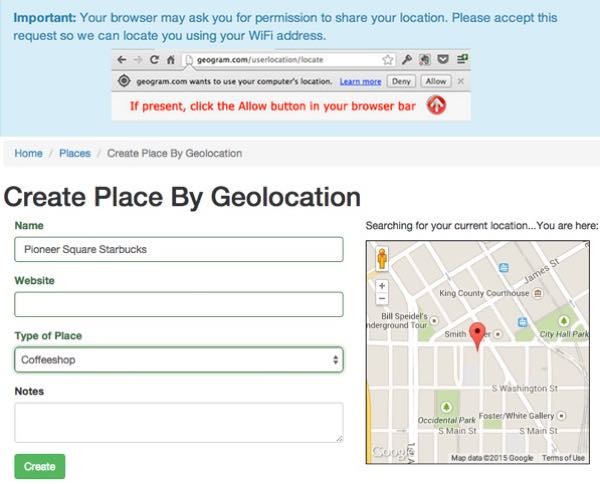
Task: Click the green Create button
Action: pyautogui.click(x=40, y=466)
